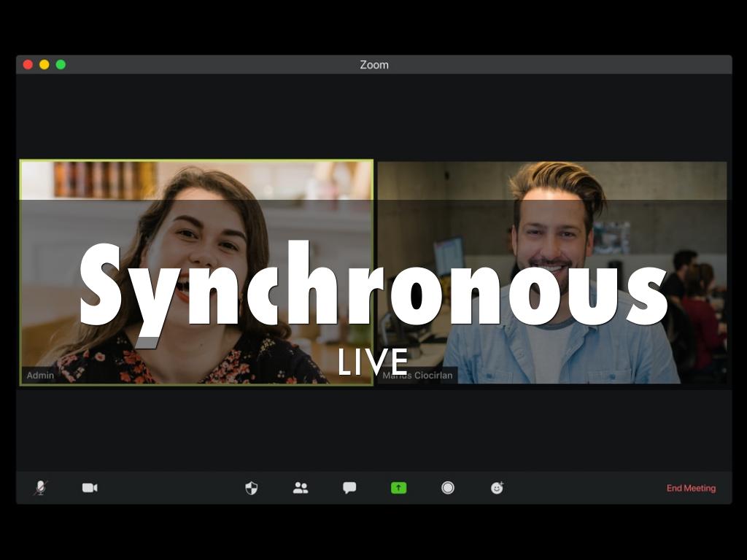
Task: Maximize the Zoom window with the green button
Action: [x=61, y=65]
